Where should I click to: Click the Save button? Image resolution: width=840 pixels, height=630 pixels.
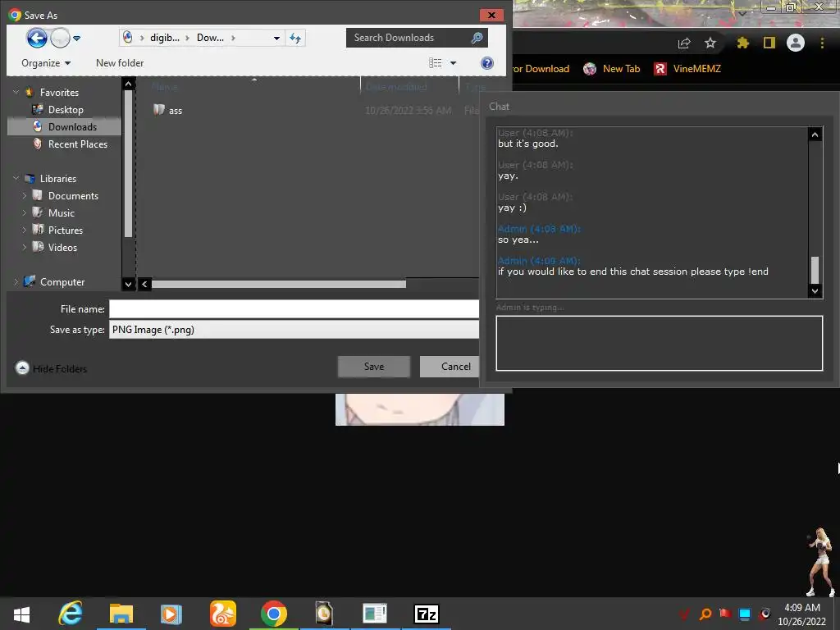pyautogui.click(x=374, y=367)
